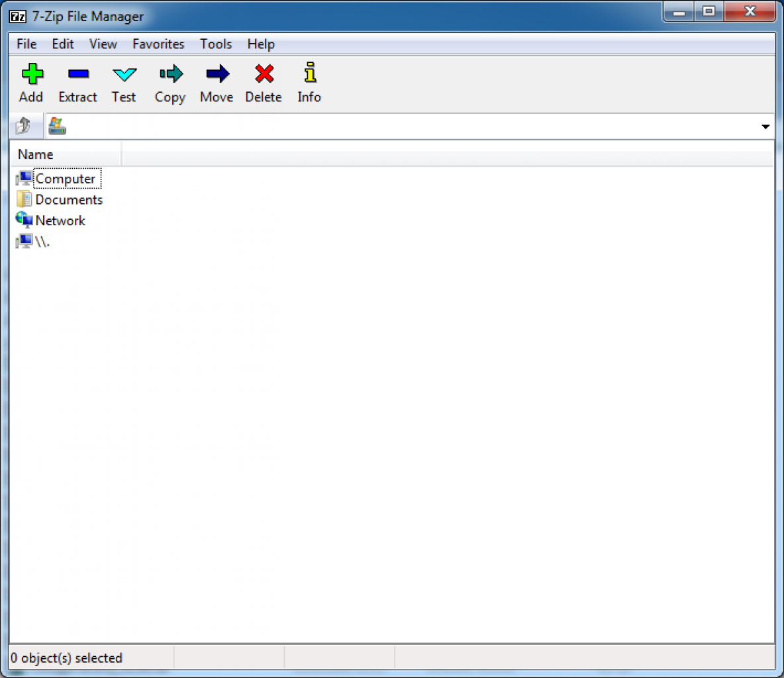
Task: Go up one folder level
Action: (23, 126)
